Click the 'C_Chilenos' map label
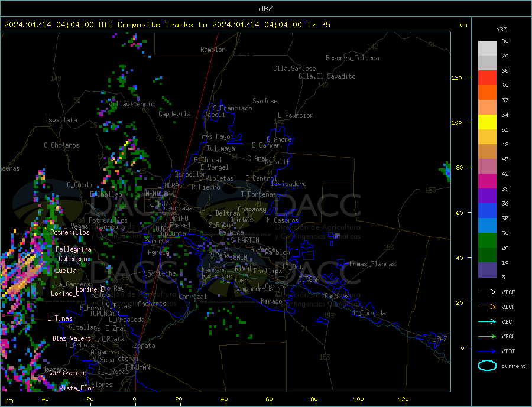The height and width of the screenshot is (407, 532). pos(61,145)
